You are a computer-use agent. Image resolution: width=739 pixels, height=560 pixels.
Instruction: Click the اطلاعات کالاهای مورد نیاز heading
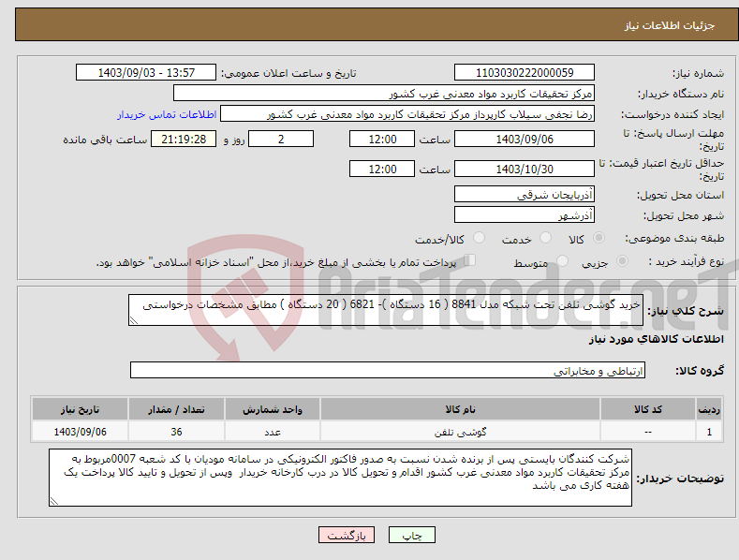(x=656, y=339)
